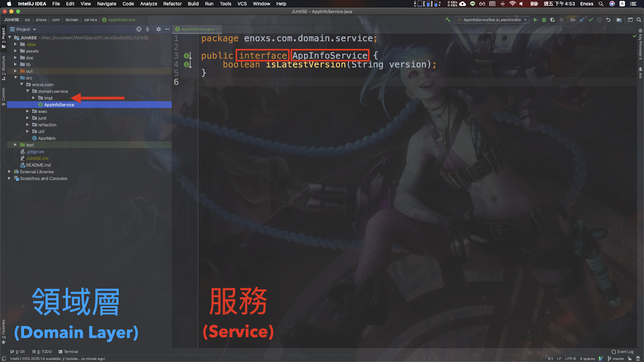This screenshot has width=644, height=362.
Task: Change the 4 spaces indent setting
Action: 587,359
